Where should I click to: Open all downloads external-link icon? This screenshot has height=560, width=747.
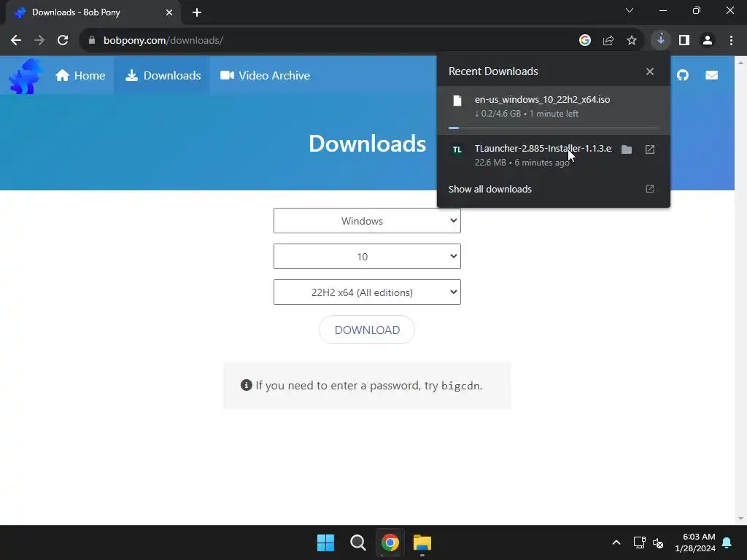pos(650,189)
